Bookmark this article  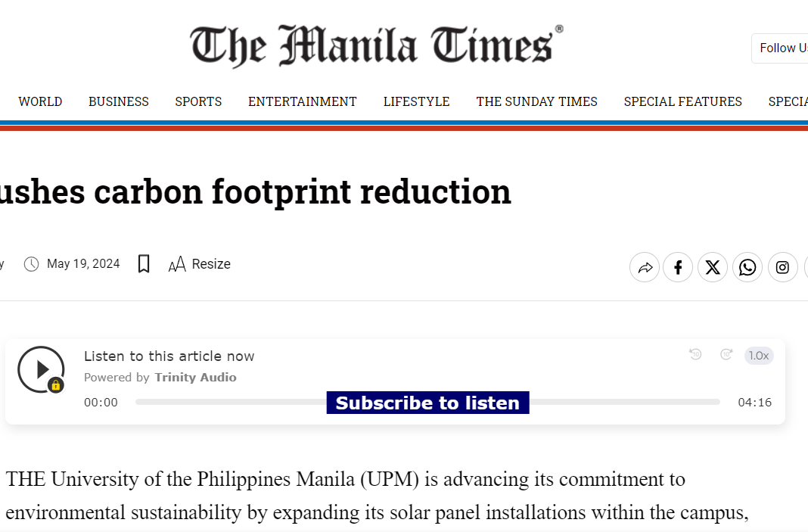(x=144, y=264)
